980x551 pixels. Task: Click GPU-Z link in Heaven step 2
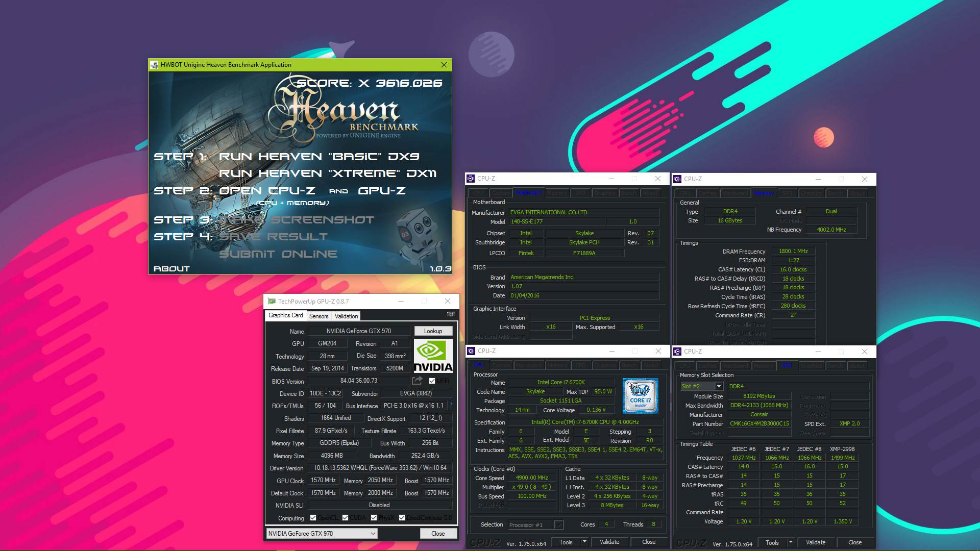(x=382, y=190)
